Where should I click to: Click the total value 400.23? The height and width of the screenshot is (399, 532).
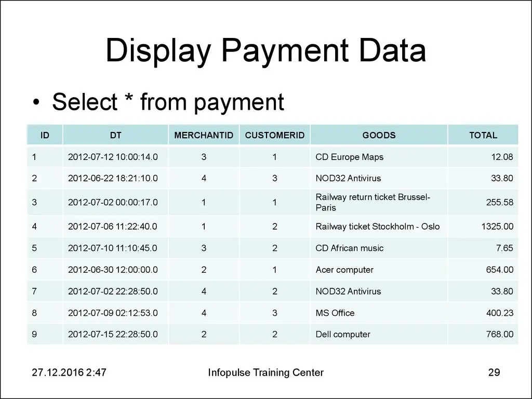(x=500, y=313)
